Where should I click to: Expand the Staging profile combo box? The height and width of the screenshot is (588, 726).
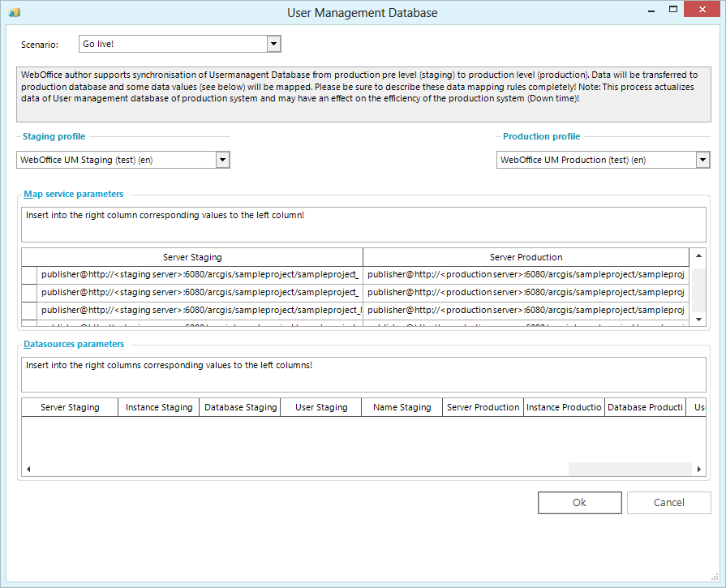[221, 160]
